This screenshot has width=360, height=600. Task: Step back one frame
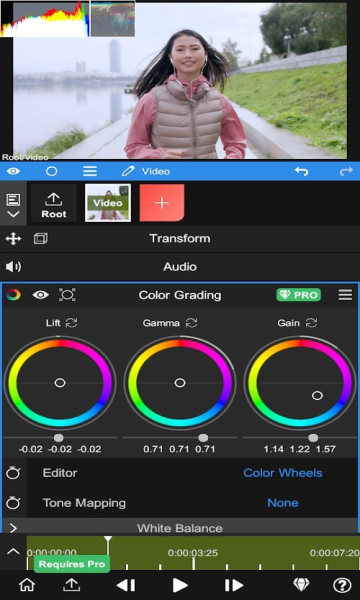125,585
